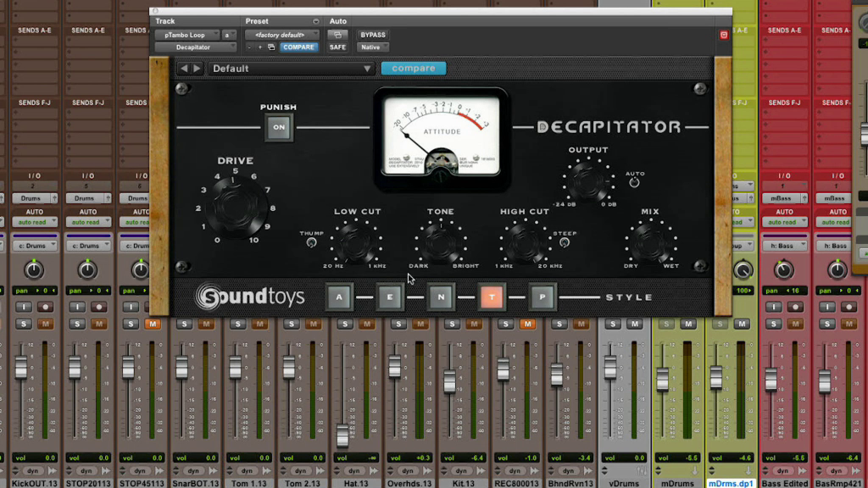The height and width of the screenshot is (488, 868).
Task: Record-enable the Bass Edited track
Action: tap(795, 307)
